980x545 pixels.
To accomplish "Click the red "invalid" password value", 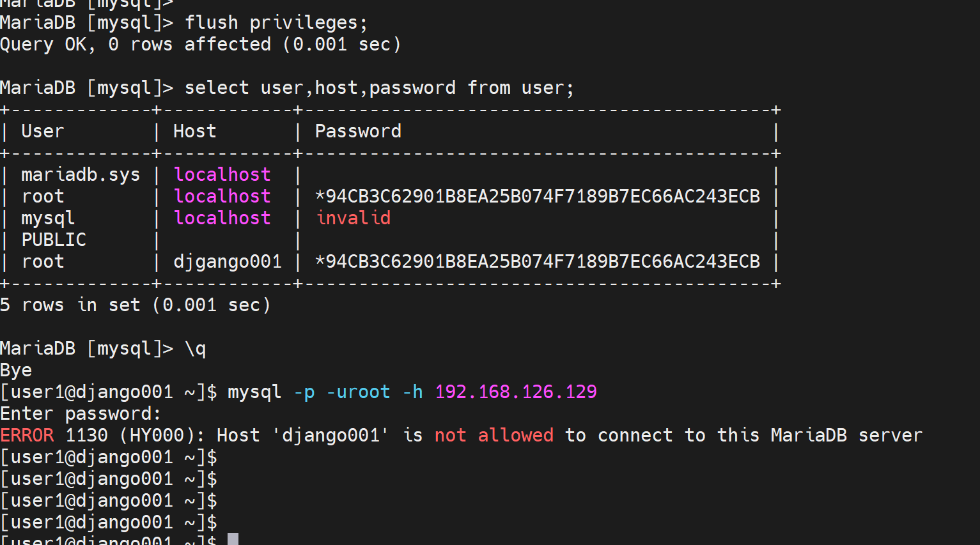I will click(354, 219).
